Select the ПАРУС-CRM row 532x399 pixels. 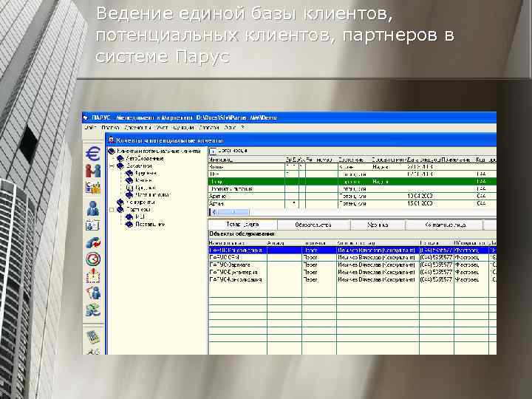(352, 258)
